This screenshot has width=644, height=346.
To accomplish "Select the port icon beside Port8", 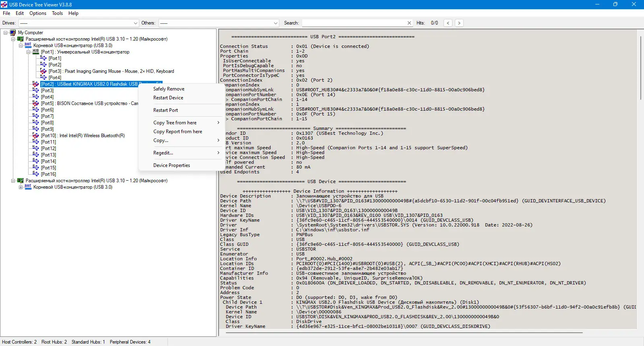I will coord(36,123).
